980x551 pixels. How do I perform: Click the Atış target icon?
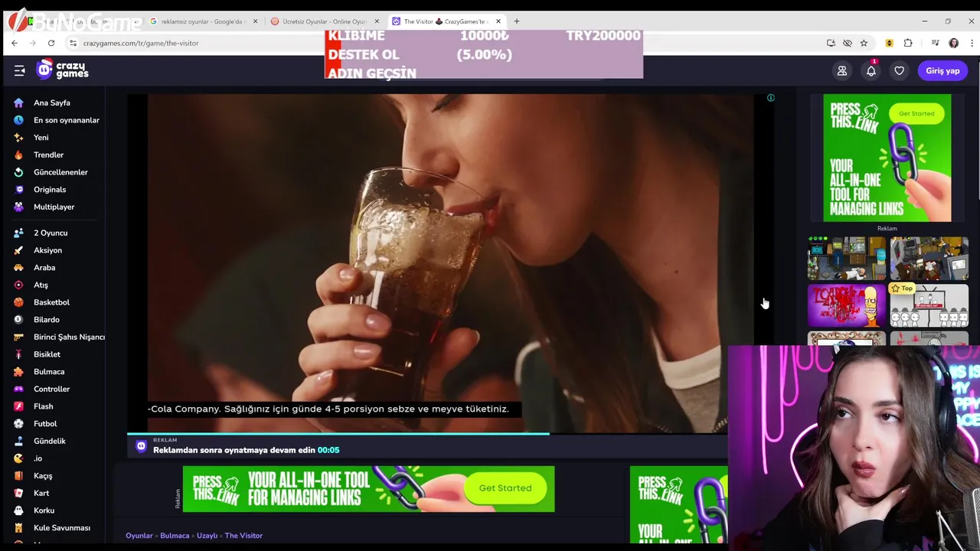(x=18, y=285)
